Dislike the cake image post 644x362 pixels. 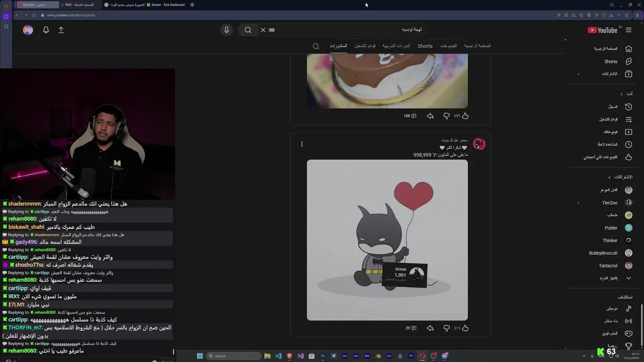446,116
